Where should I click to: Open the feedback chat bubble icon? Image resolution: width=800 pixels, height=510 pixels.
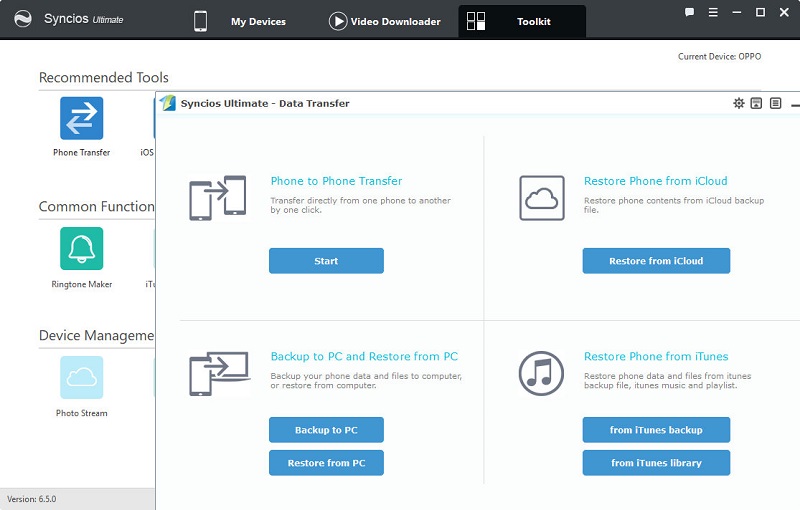pos(689,13)
